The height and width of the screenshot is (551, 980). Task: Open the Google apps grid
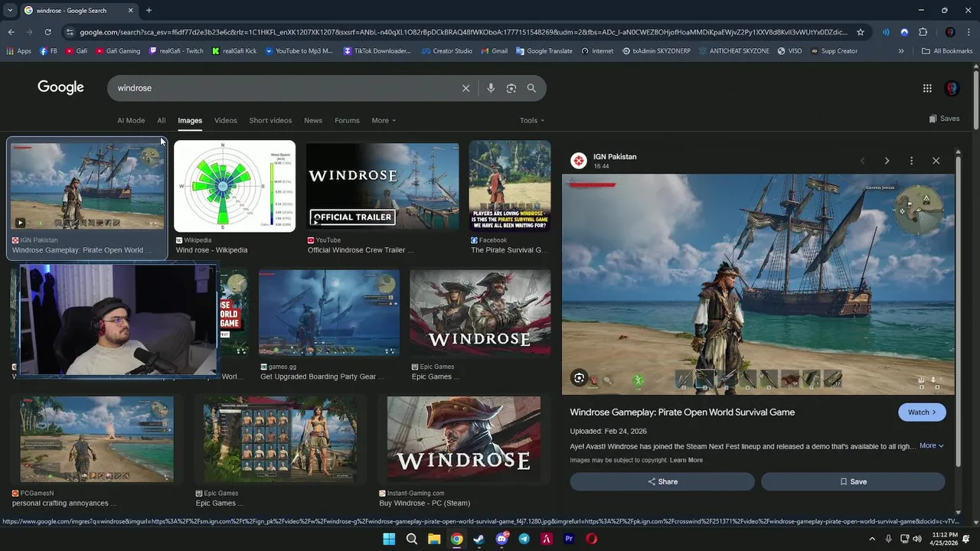(x=927, y=88)
